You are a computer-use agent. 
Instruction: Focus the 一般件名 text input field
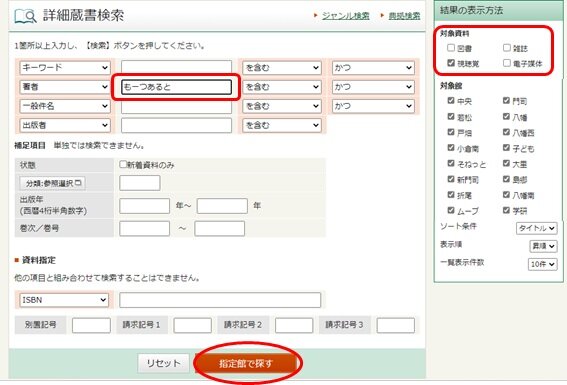(x=176, y=107)
